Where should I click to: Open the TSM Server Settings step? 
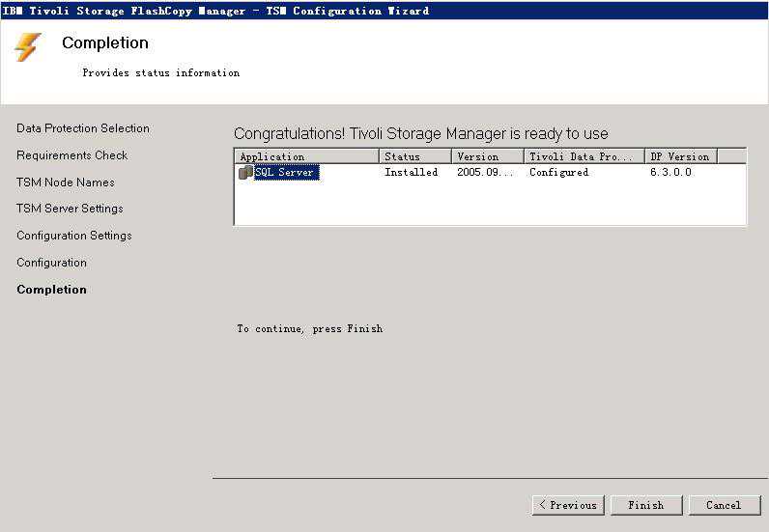point(70,209)
